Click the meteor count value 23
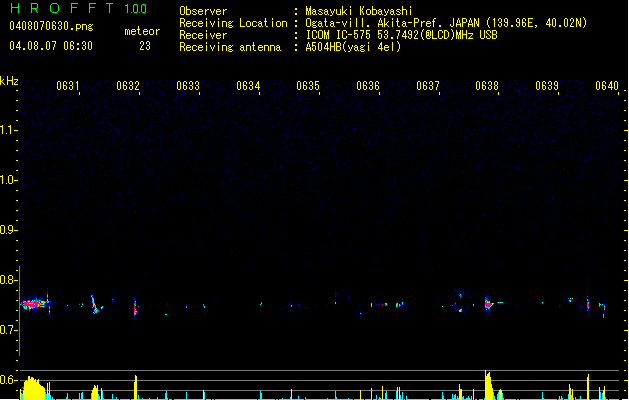Viewport: 629px width, 400px height. pyautogui.click(x=145, y=46)
